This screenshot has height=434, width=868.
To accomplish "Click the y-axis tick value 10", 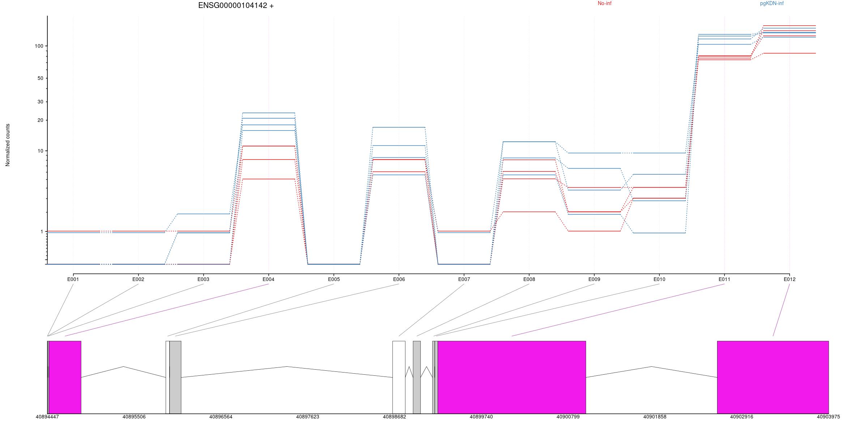I will point(41,151).
